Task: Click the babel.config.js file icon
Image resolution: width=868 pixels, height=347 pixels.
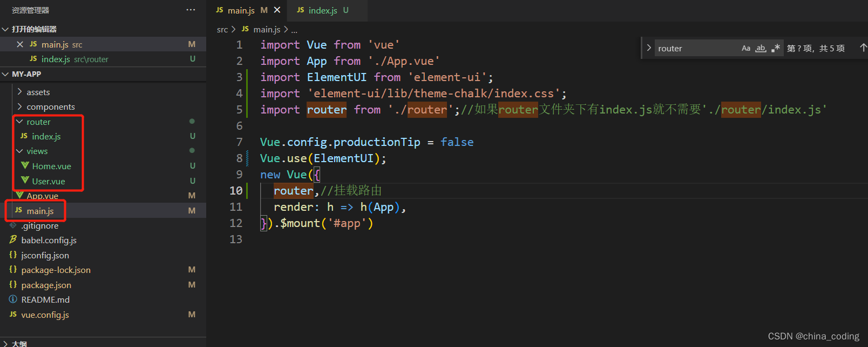Action: [13, 239]
